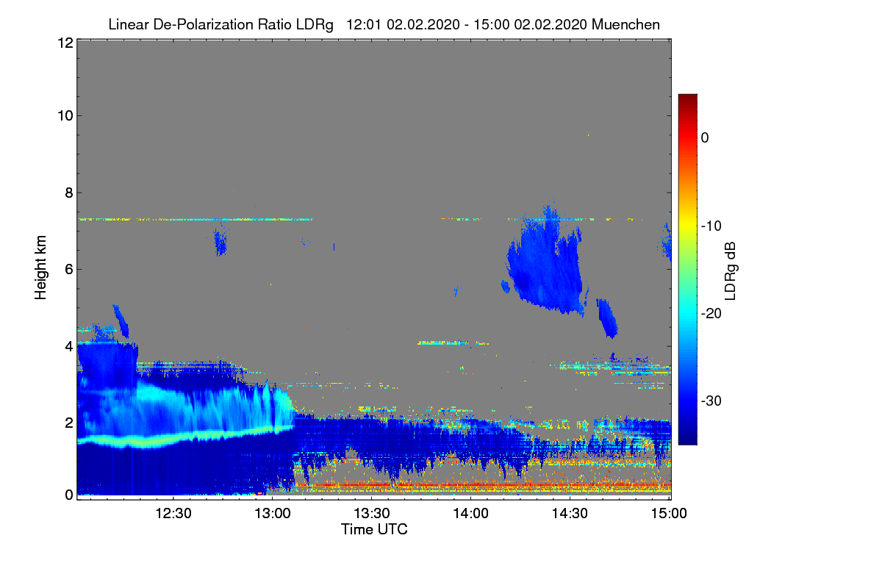This screenshot has height=588, width=882.
Task: Click the bright cyan melting layer band
Action: point(184,437)
